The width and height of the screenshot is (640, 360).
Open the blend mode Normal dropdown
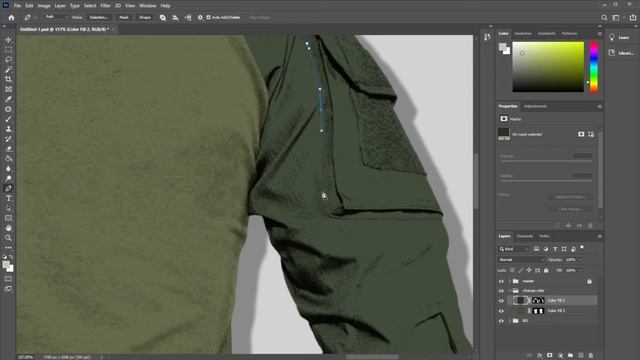pos(521,260)
